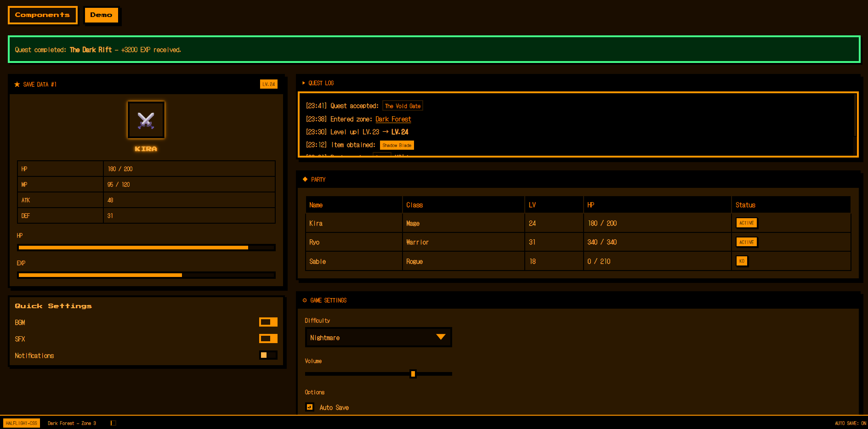The height and width of the screenshot is (429, 868).
Task: Click the LV column header in party table
Action: (554, 205)
